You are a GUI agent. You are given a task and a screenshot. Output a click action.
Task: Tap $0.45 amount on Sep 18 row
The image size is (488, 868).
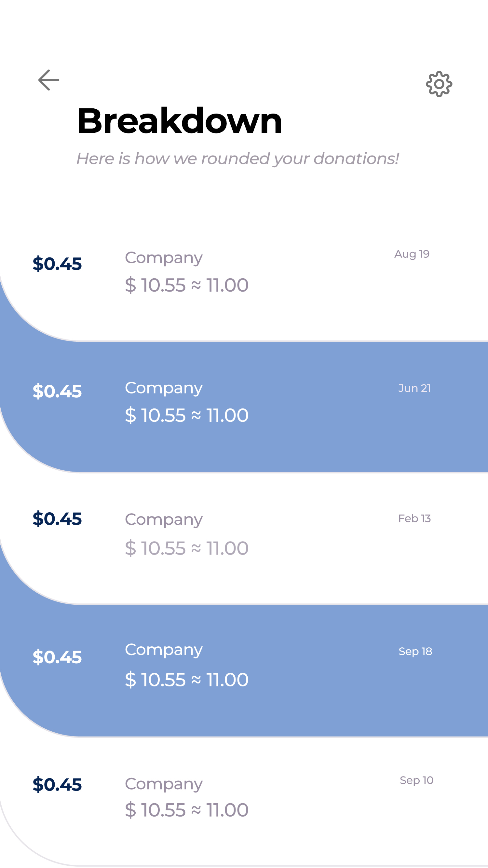click(57, 657)
